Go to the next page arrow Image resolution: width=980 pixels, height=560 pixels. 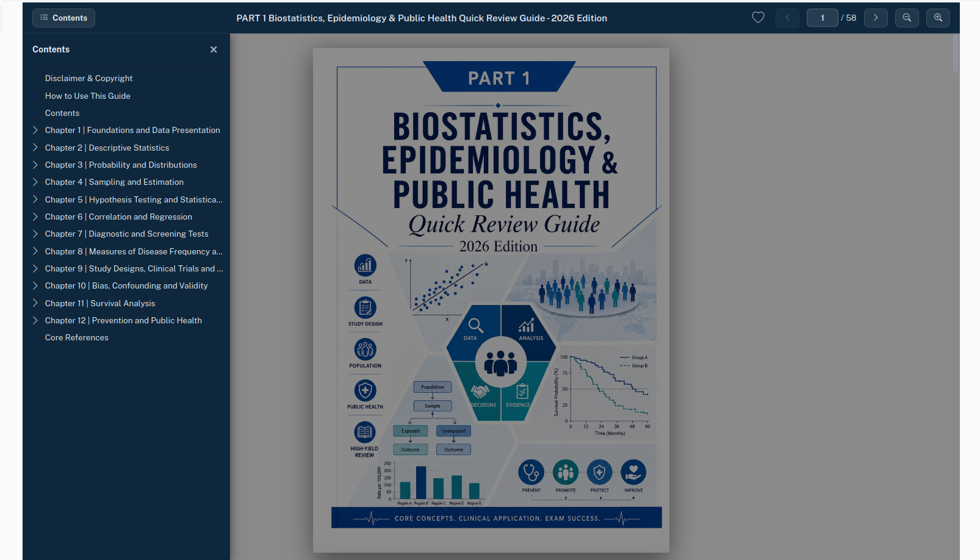pos(876,18)
